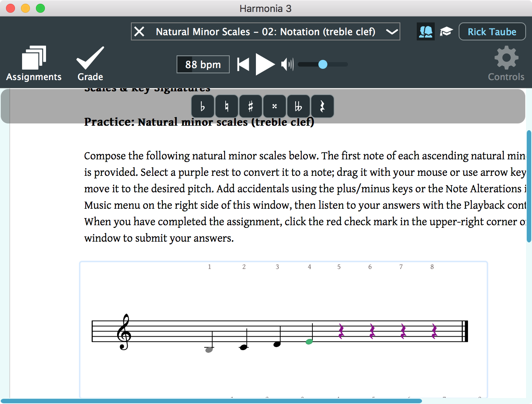Click the green zoom window button
This screenshot has width=532, height=404.
[40, 8]
